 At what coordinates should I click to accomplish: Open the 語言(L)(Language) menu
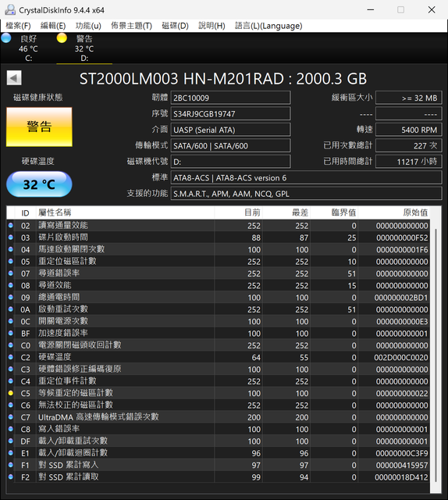coord(268,26)
